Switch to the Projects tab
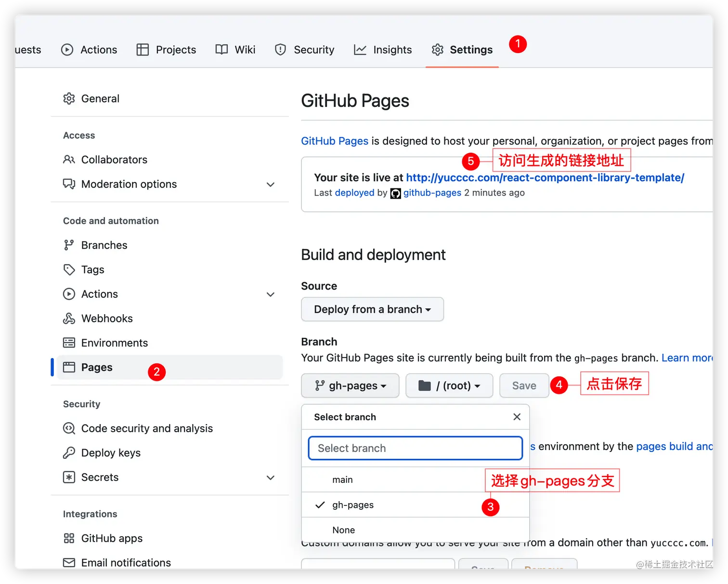Viewport: 728px width, 584px height. pyautogui.click(x=167, y=50)
